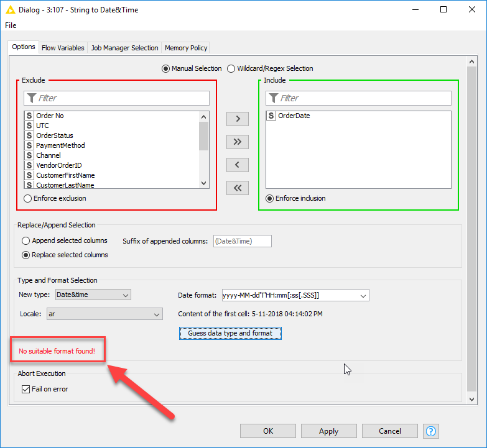Click the help question mark icon

coord(431,431)
